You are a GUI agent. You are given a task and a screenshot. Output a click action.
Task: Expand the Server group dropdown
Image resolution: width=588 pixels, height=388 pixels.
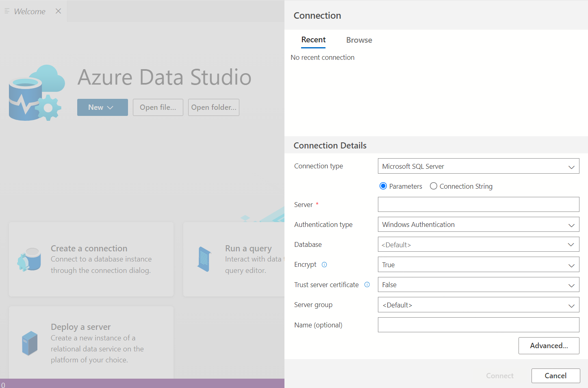[x=478, y=305]
